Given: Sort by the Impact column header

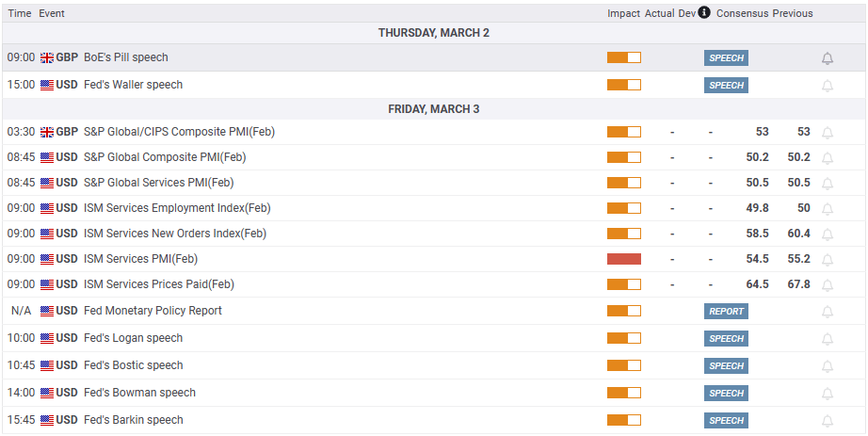Looking at the screenshot, I should (623, 13).
